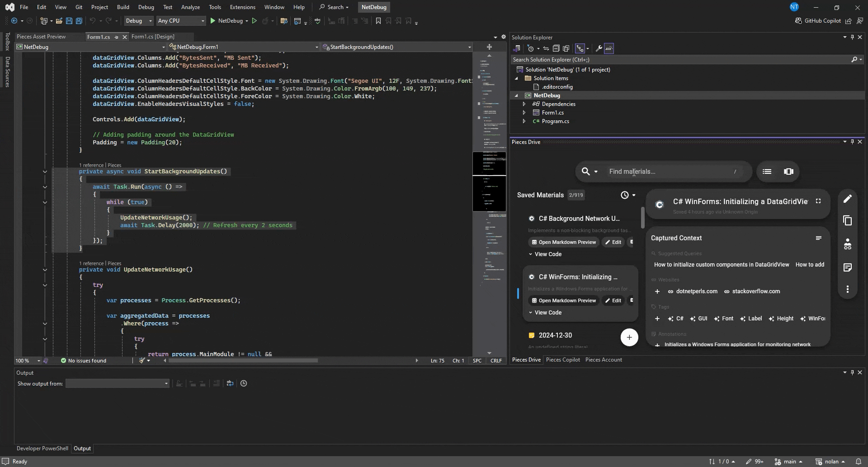Click the Pending Changes Filter clock icon

[531, 48]
